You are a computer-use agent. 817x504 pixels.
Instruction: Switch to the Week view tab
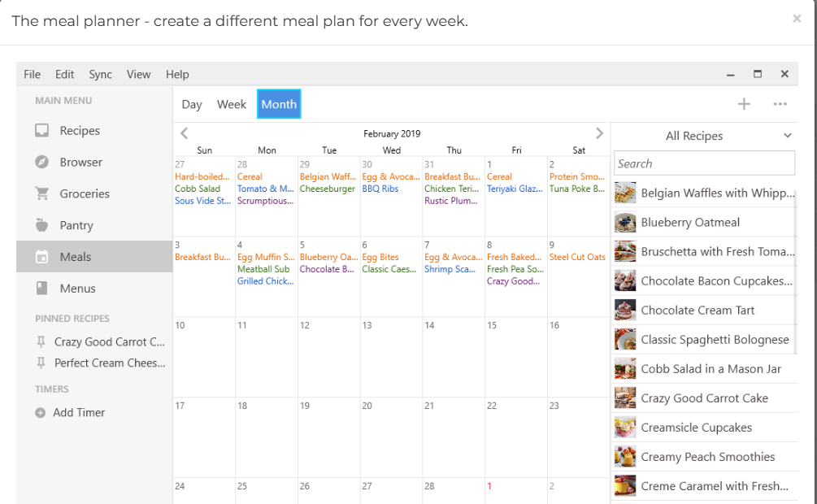tap(231, 104)
